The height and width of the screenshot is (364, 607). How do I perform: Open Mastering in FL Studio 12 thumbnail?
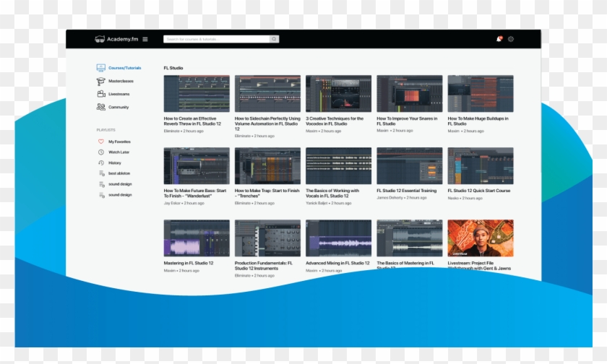click(197, 238)
